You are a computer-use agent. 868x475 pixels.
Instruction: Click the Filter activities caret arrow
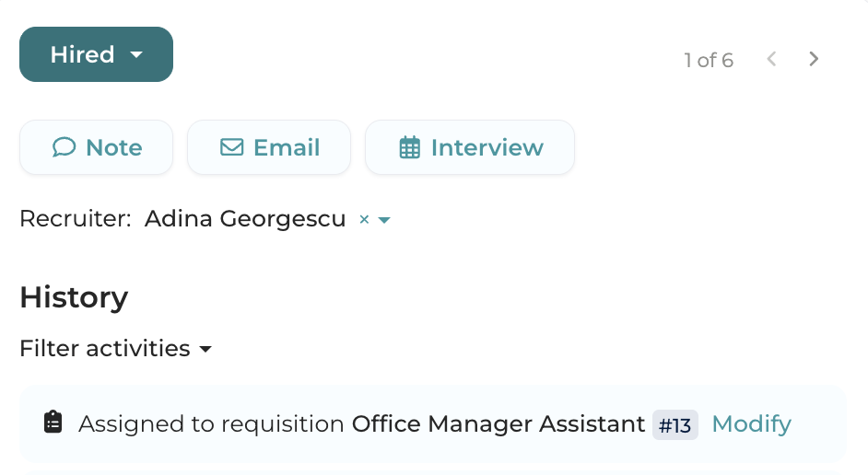206,350
